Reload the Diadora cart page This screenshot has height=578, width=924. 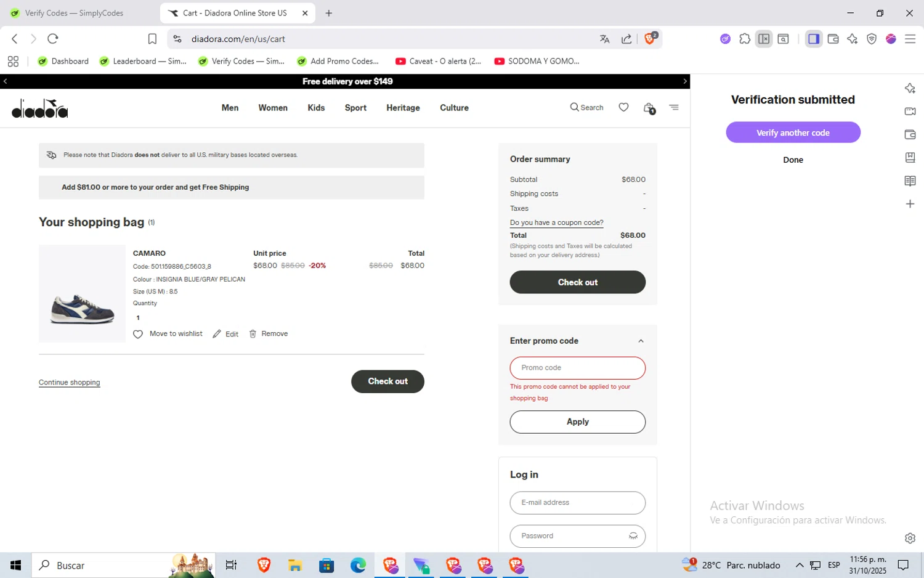point(53,39)
